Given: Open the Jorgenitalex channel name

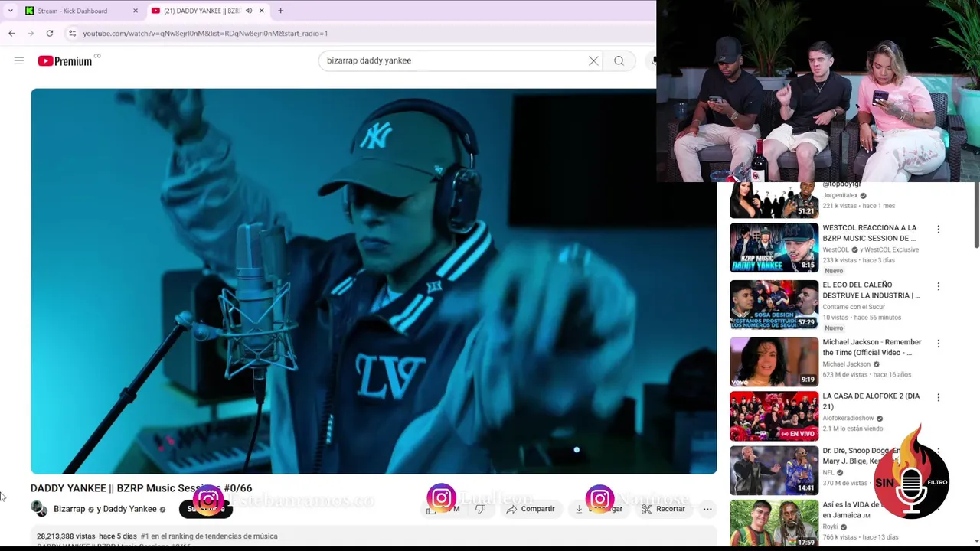Looking at the screenshot, I should tap(840, 195).
